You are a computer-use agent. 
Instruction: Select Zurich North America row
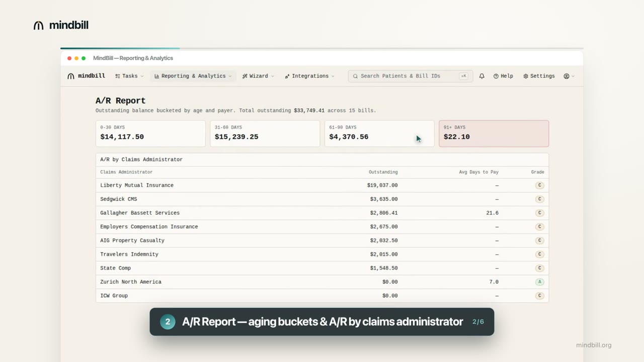coord(322,282)
